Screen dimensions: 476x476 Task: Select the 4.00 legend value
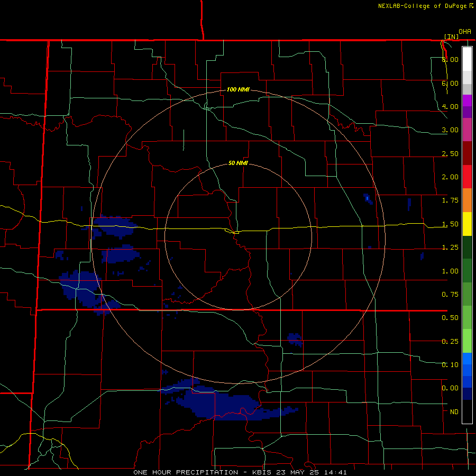pyautogui.click(x=450, y=106)
